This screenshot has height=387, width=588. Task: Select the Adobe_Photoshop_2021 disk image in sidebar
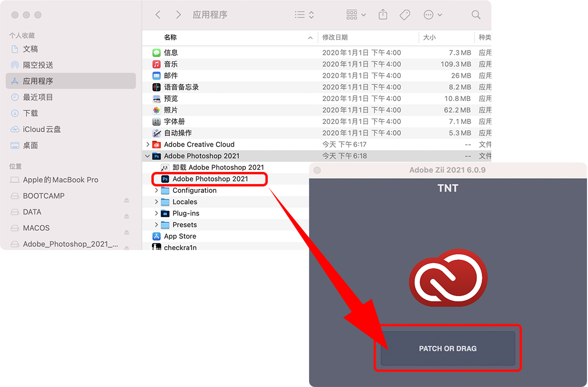point(71,244)
